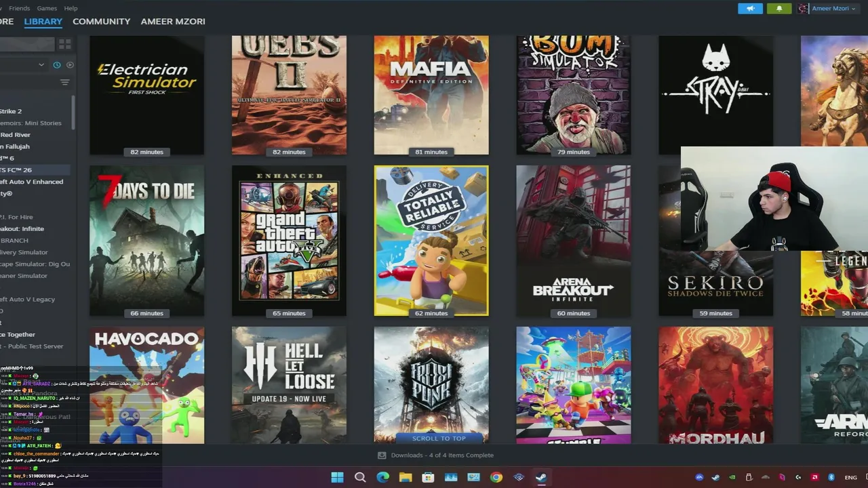Open Hell Let Loose game cover
Image resolution: width=868 pixels, height=488 pixels.
(x=289, y=385)
